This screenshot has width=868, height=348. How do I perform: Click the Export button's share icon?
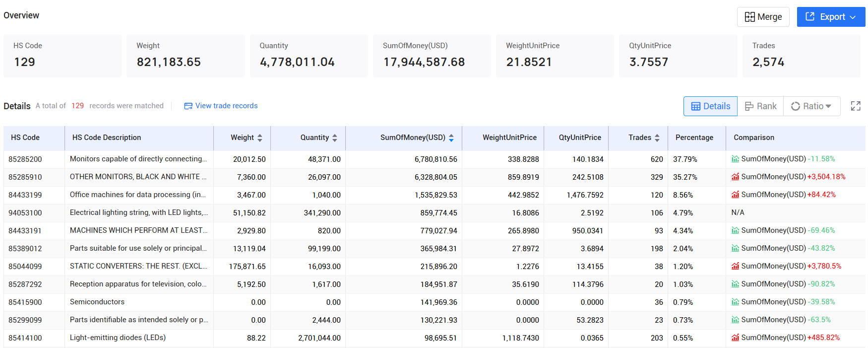(x=810, y=16)
